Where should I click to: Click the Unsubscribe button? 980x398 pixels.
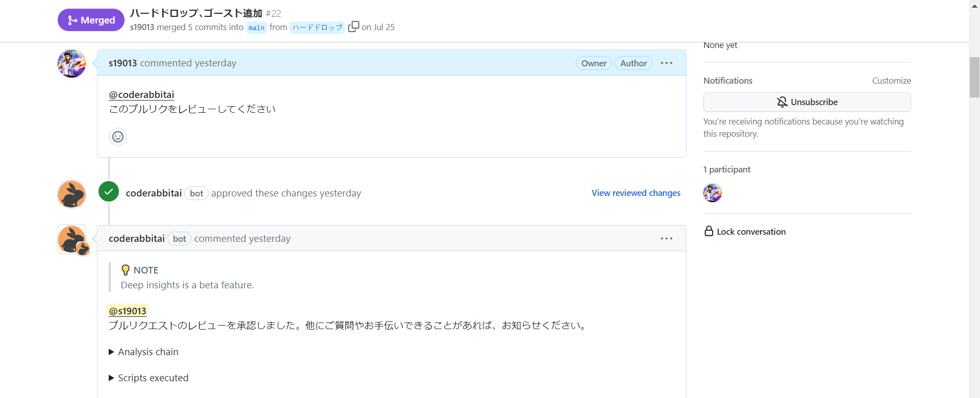click(x=807, y=102)
